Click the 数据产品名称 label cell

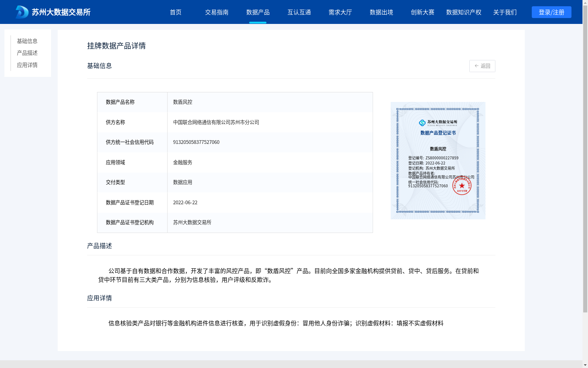(x=132, y=102)
